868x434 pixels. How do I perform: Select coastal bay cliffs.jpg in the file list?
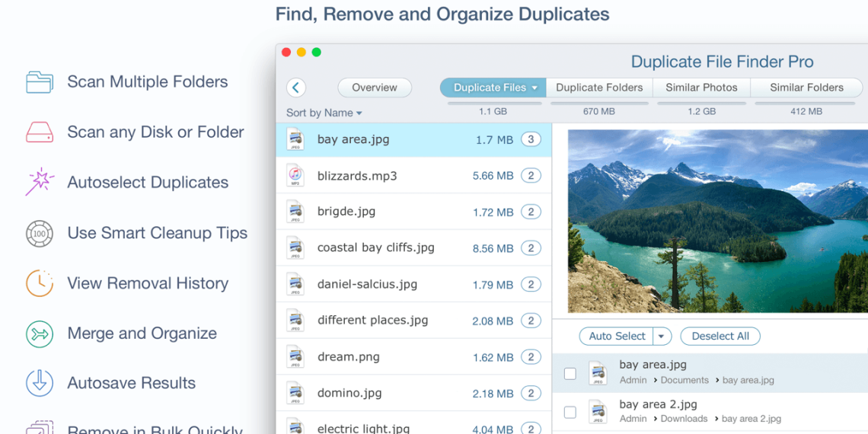tap(375, 248)
